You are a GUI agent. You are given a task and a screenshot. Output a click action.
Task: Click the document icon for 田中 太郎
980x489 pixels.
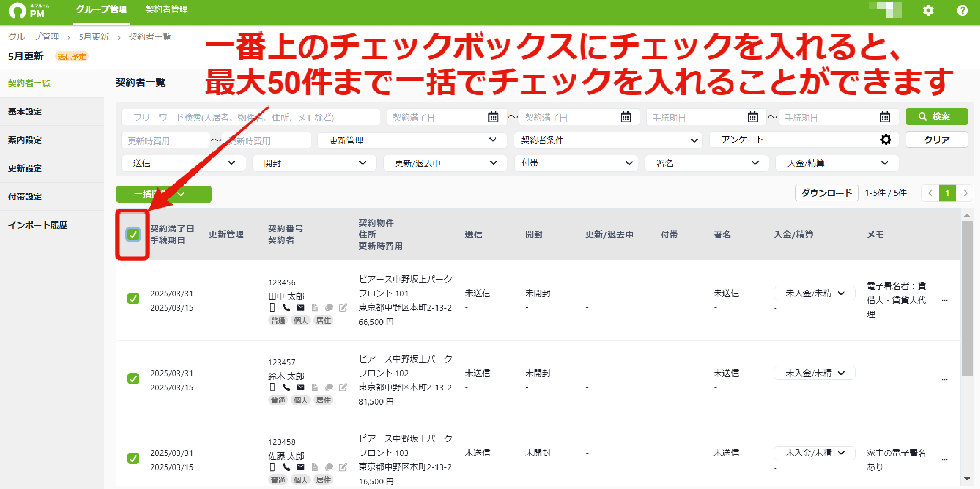point(315,307)
